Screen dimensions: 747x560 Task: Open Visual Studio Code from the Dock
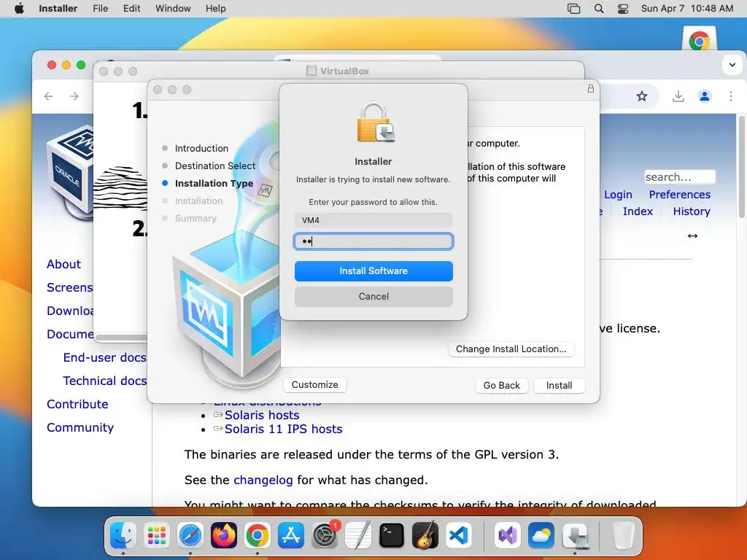coord(459,535)
